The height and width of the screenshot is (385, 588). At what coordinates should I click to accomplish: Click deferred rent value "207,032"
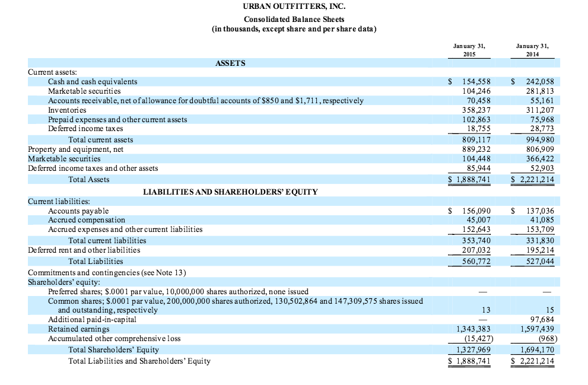[x=476, y=250]
